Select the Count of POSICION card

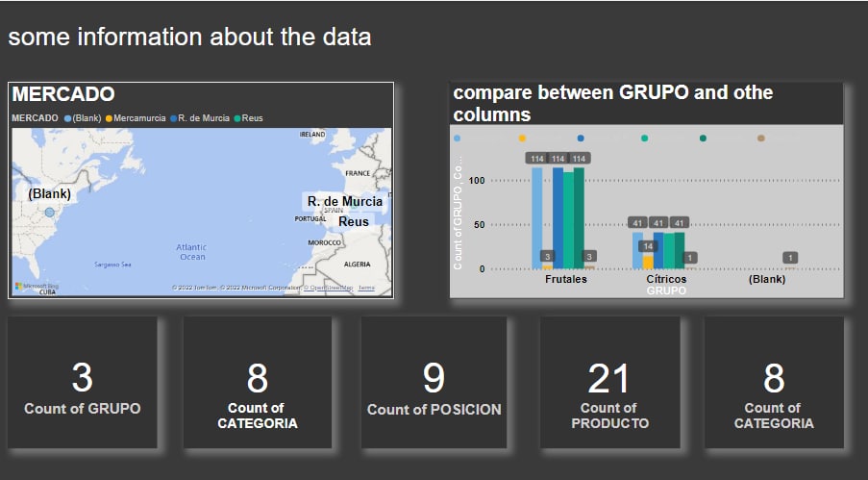click(434, 383)
